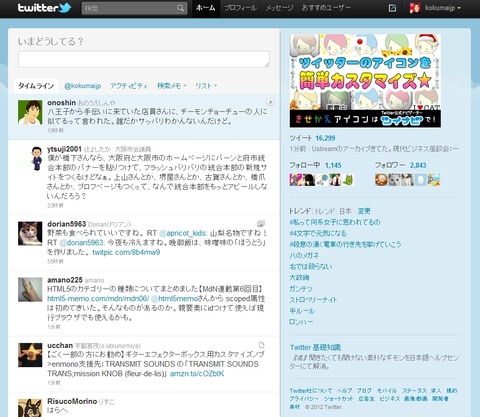Open footer link モバイル

387,390
